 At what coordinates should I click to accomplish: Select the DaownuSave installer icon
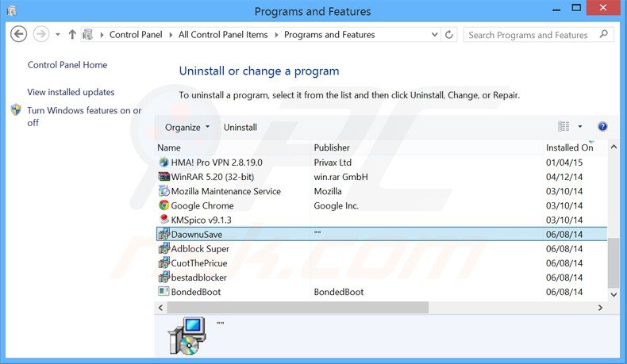(164, 234)
